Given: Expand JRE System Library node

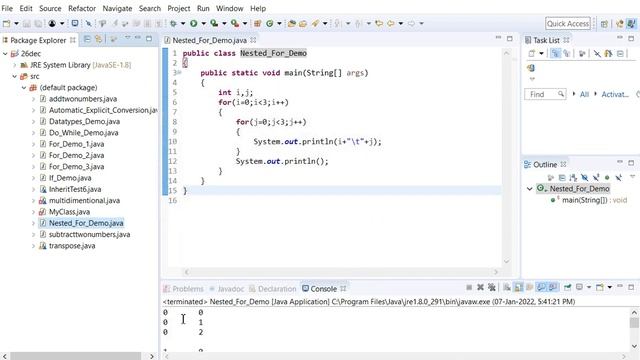Looking at the screenshot, I should point(15,65).
